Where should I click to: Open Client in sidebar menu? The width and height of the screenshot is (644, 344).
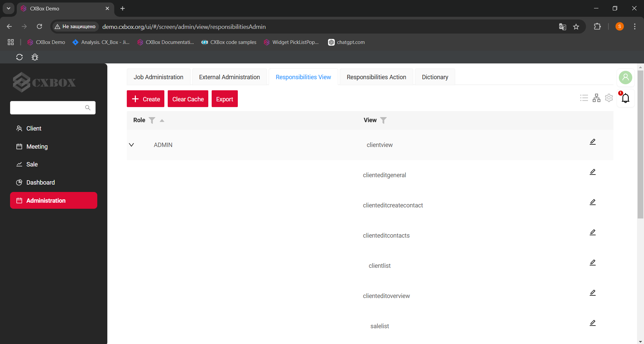[x=54, y=129]
